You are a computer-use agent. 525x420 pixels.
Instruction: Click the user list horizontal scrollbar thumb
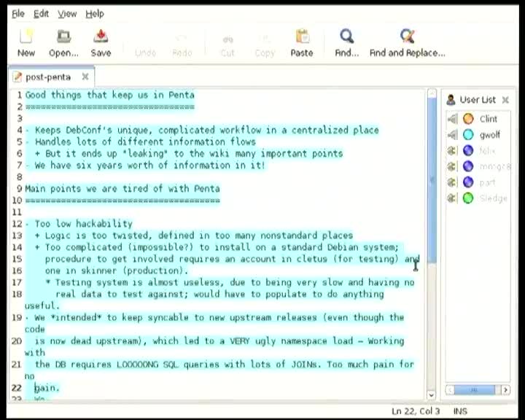475,390
